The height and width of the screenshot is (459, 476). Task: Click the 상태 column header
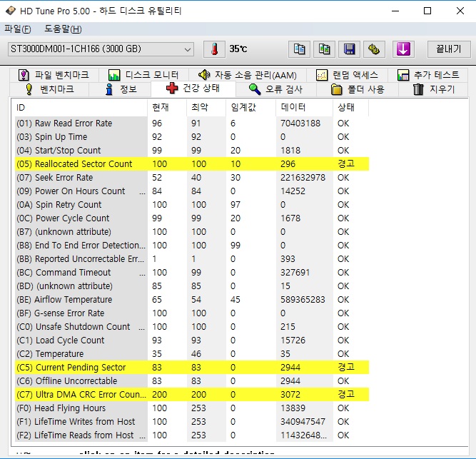tap(350, 108)
